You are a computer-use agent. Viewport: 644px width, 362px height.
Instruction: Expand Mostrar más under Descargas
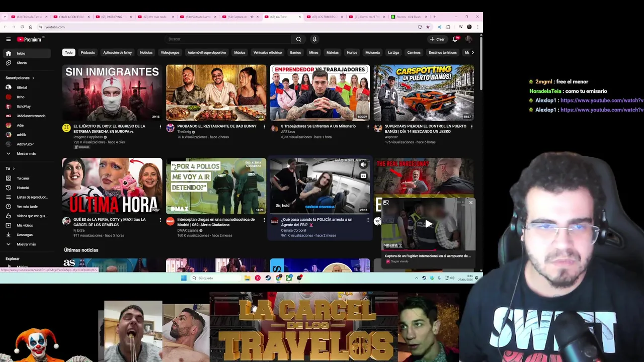[x=26, y=244]
